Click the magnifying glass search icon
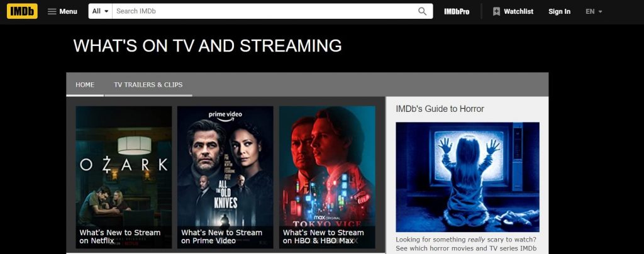 coord(422,11)
